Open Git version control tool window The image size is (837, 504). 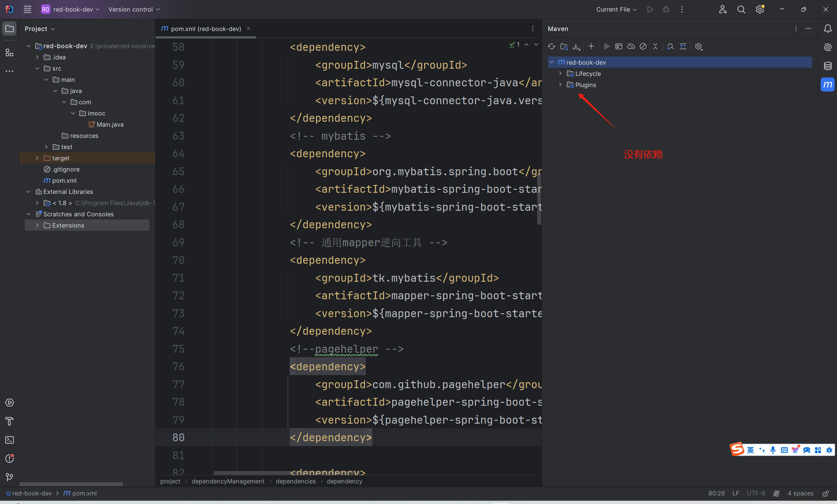click(x=9, y=477)
